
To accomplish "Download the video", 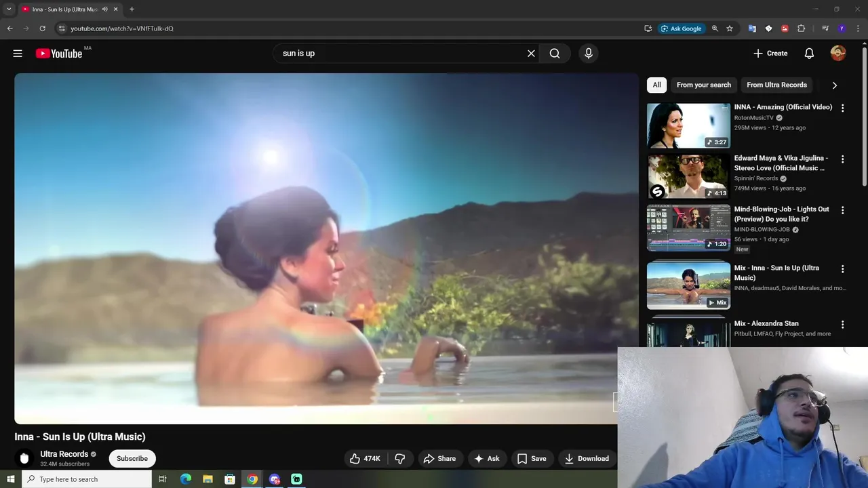I will (x=587, y=459).
